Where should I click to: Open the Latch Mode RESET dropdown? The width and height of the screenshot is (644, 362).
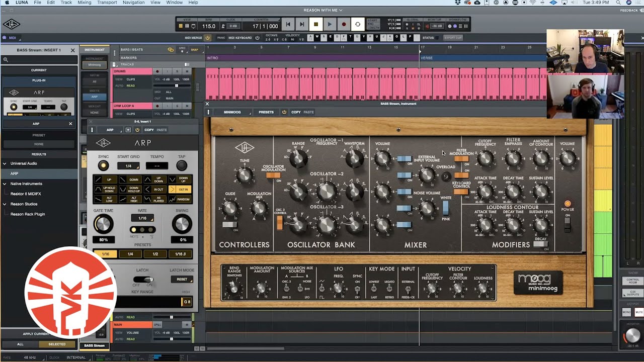(182, 279)
